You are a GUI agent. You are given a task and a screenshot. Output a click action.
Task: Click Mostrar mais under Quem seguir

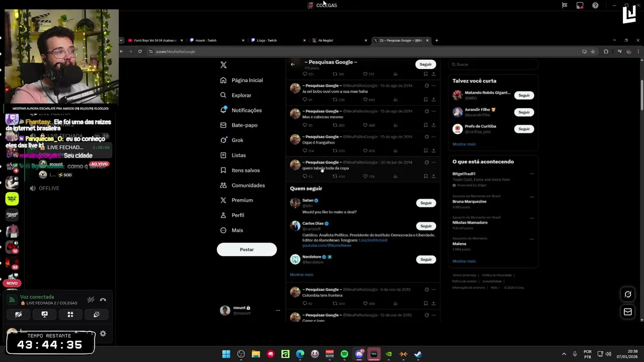[301, 275]
